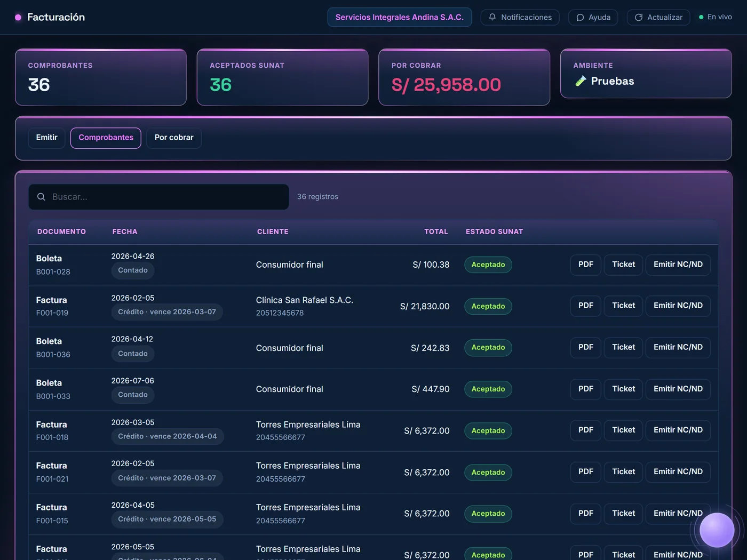Screen dimensions: 747x560
Task: Open Ticket for Boleta B001-033
Action: point(623,389)
